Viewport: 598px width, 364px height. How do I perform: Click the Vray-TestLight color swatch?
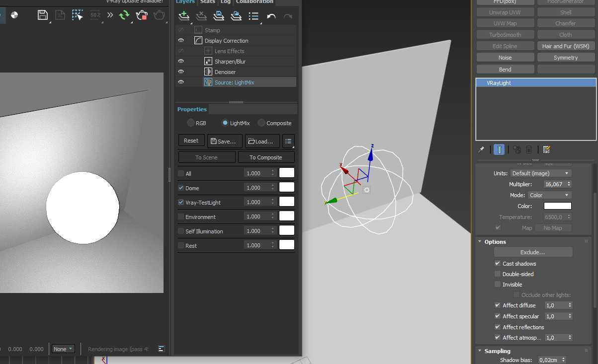click(287, 202)
